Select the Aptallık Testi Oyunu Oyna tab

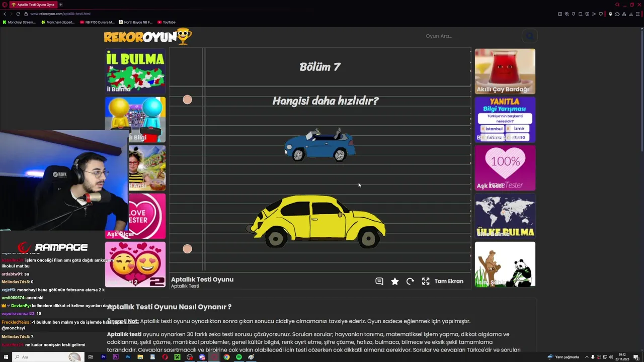click(x=33, y=5)
